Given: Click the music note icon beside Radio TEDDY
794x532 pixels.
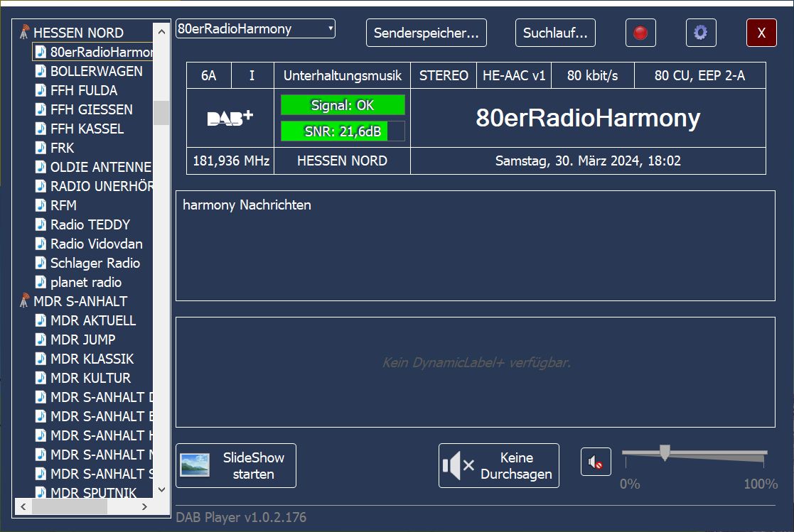Looking at the screenshot, I should click(x=41, y=224).
